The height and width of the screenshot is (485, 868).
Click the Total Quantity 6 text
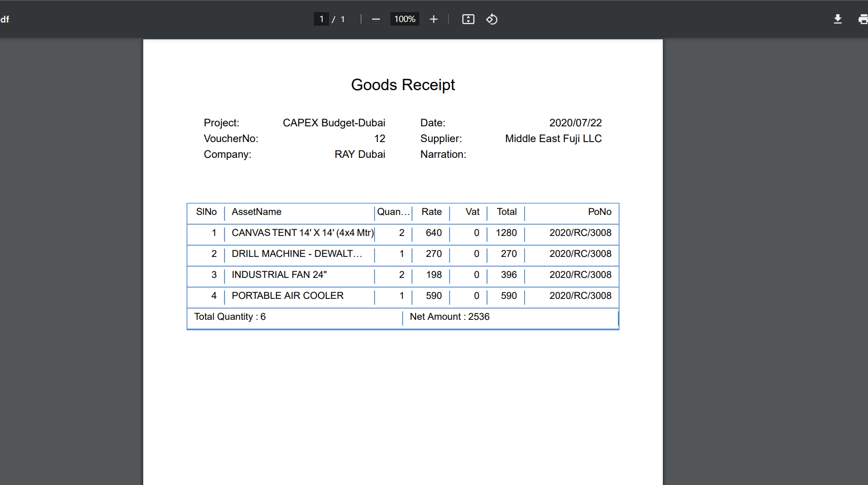coord(230,317)
